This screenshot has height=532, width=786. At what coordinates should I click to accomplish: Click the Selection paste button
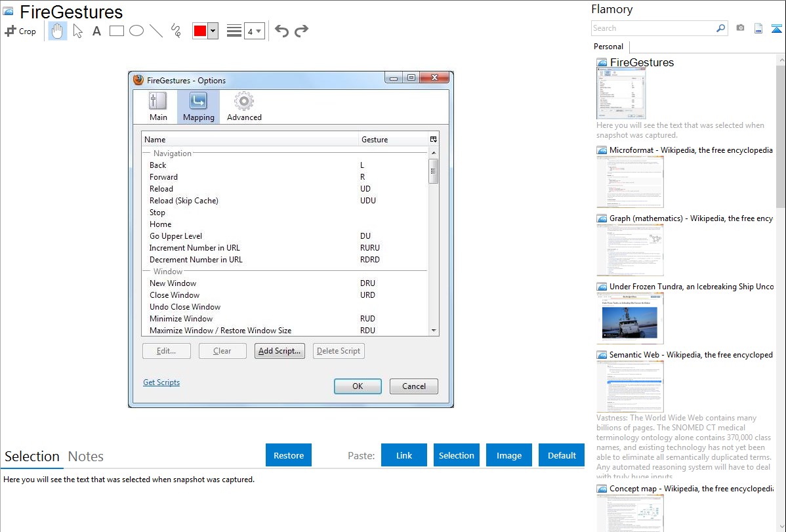456,455
